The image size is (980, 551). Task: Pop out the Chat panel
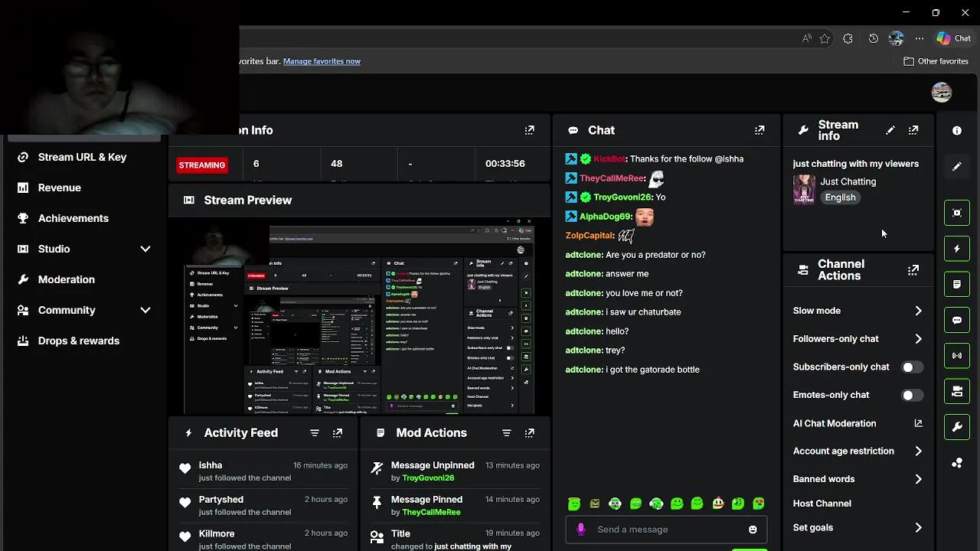[759, 130]
